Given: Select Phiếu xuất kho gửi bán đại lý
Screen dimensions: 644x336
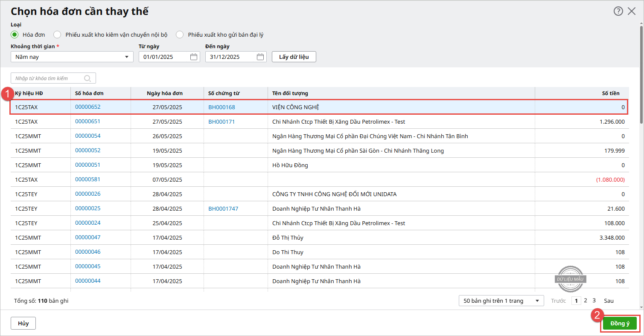Looking at the screenshot, I should tap(180, 35).
